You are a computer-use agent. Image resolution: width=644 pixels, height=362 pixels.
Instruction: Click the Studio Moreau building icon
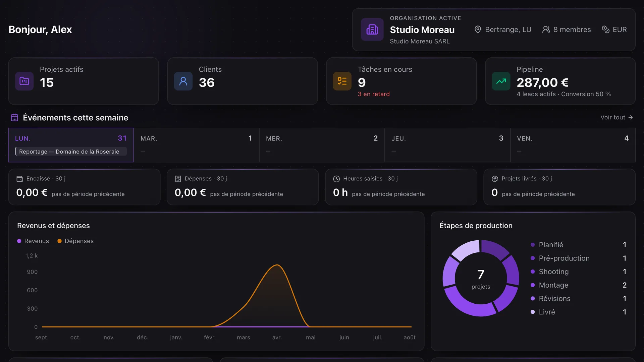click(x=372, y=29)
